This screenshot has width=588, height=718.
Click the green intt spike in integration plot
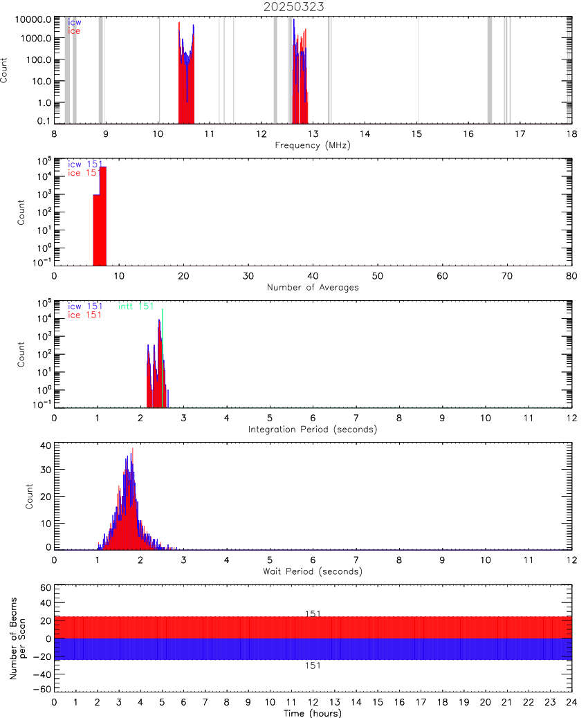(x=162, y=357)
